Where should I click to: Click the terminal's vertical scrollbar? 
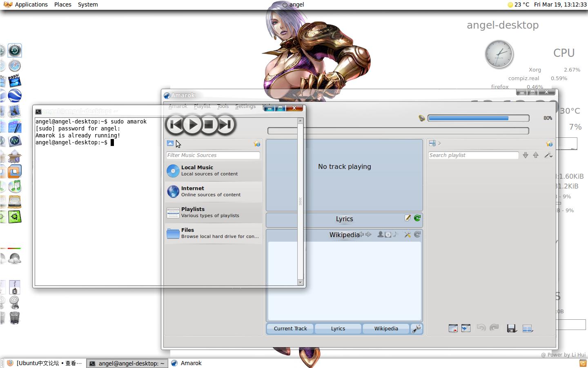[301, 201]
